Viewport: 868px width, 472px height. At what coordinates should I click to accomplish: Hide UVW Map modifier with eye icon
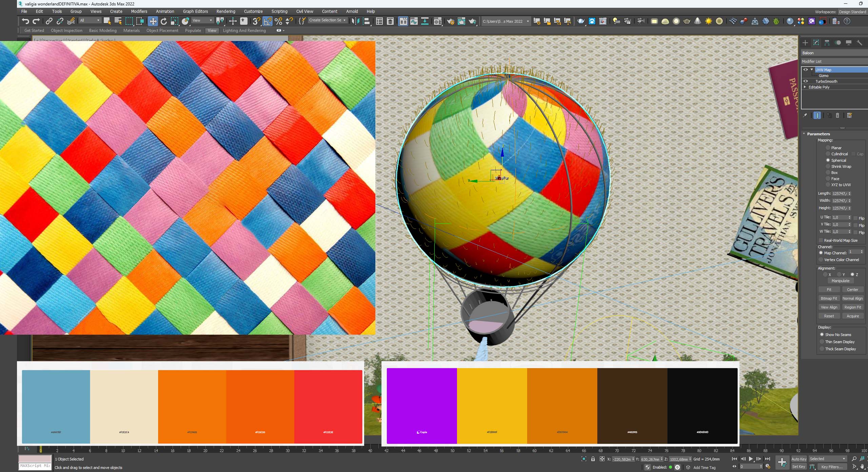coord(806,70)
